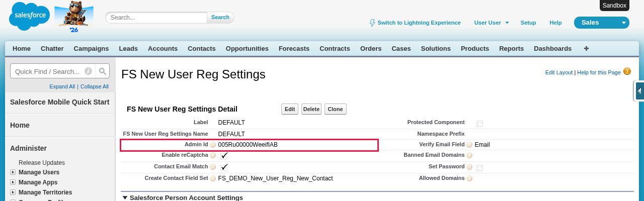Expand the Manage Users tree node

point(13,172)
